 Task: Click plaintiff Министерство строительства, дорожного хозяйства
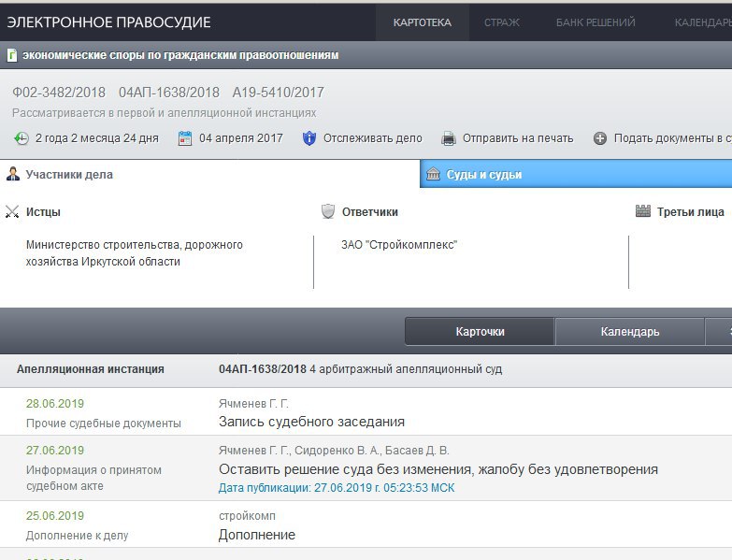coord(135,253)
